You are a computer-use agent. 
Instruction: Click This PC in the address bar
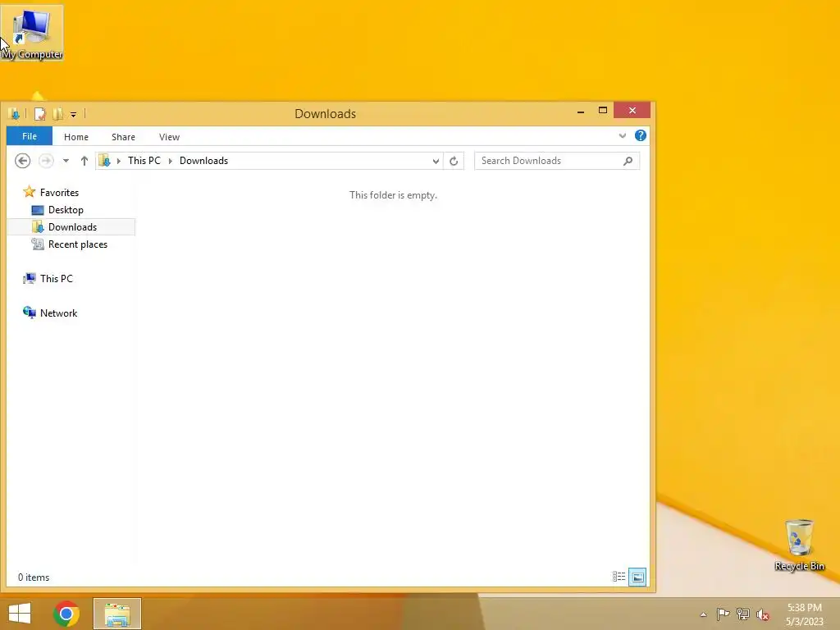[x=144, y=161]
